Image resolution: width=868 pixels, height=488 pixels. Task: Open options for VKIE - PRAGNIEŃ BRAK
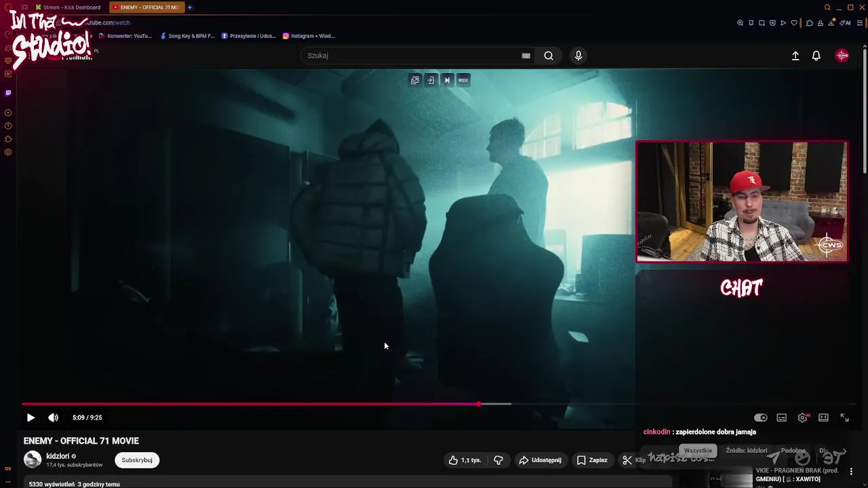click(x=851, y=472)
